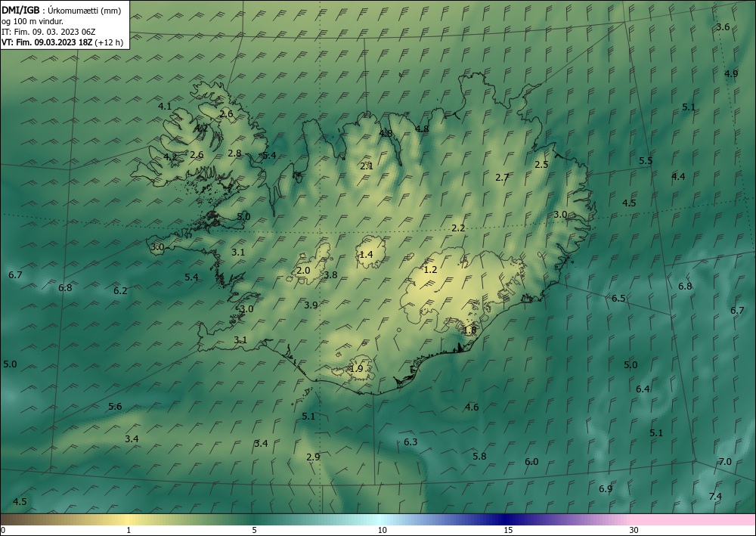Click the 4.4 value on the map

[678, 176]
